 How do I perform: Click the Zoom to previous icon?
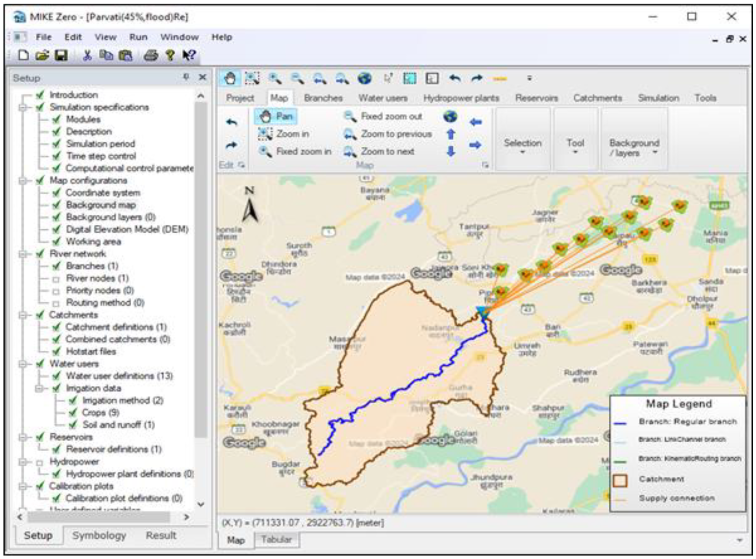pos(350,134)
